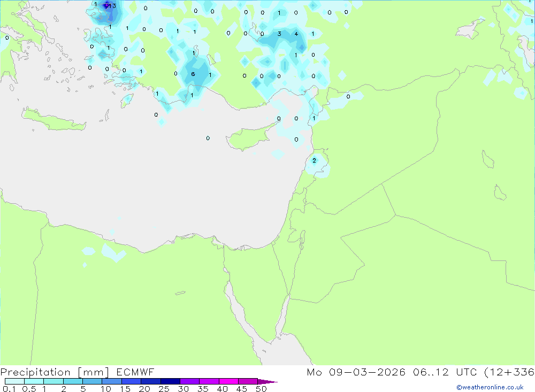Pick the 1–2 mm legend color box
Viewport: 535px width, 392px height.
pyautogui.click(x=53, y=381)
